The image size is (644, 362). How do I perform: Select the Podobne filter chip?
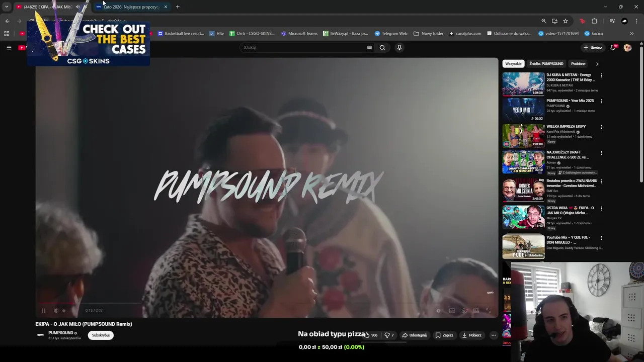[578, 64]
